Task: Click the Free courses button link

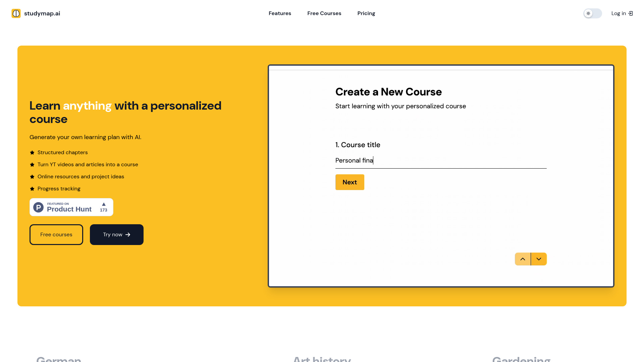Action: (x=56, y=235)
